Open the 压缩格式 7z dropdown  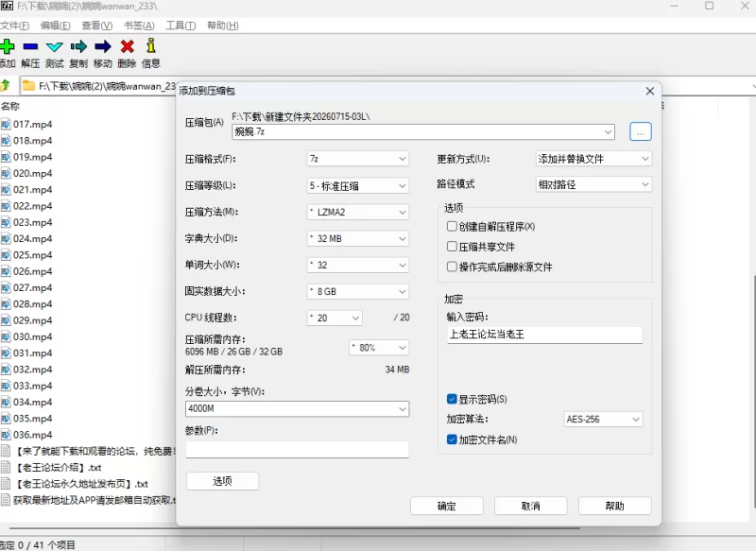[358, 159]
